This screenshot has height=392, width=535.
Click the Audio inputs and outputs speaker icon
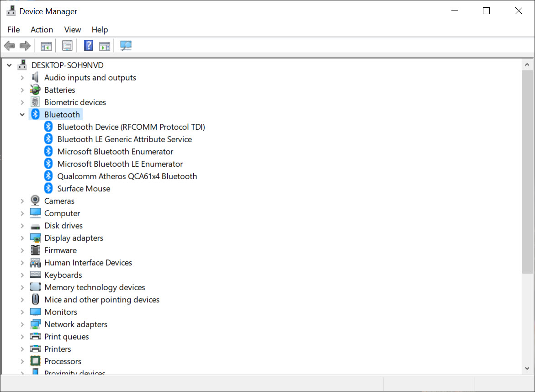coord(35,78)
